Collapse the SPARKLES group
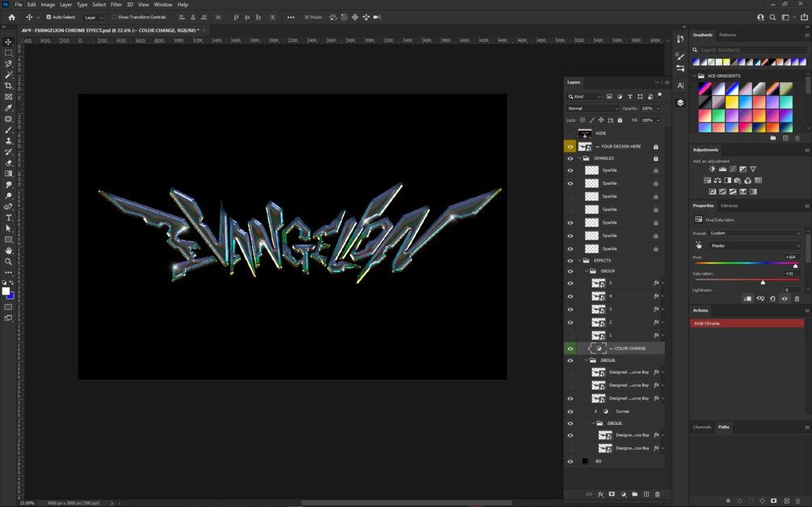Screen dimensions: 812x507 (x=579, y=158)
